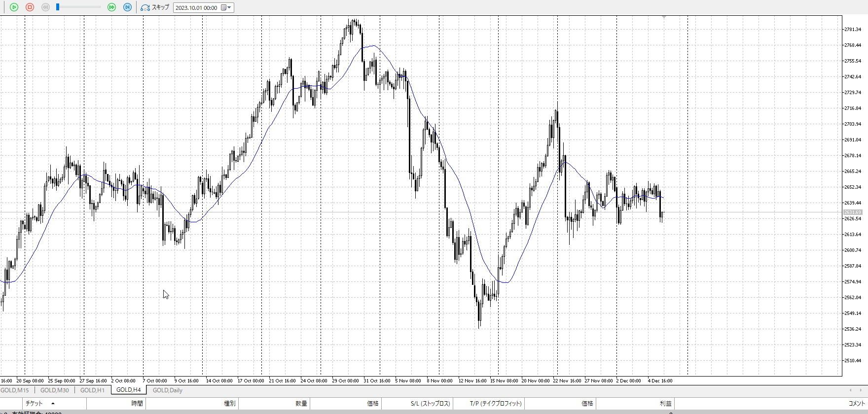Click the 2023.10.01 00:00 date field
Viewport: 868px width, 414px height.
(x=196, y=8)
